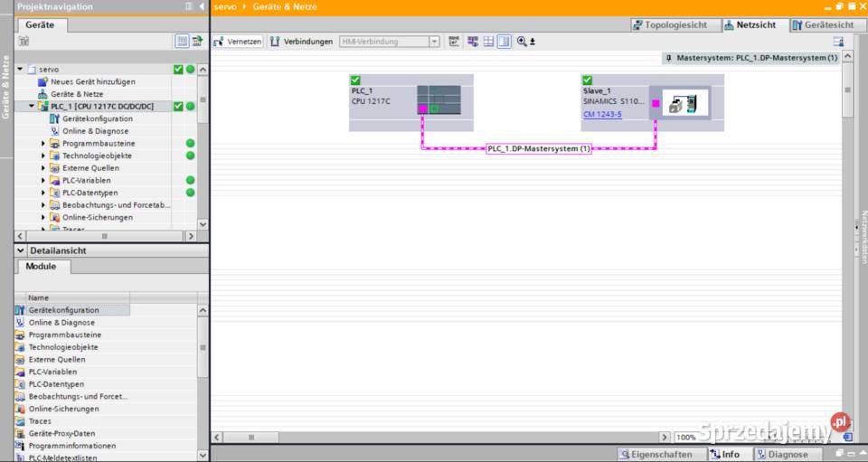Expand the Technologieobjekte tree node

point(43,156)
